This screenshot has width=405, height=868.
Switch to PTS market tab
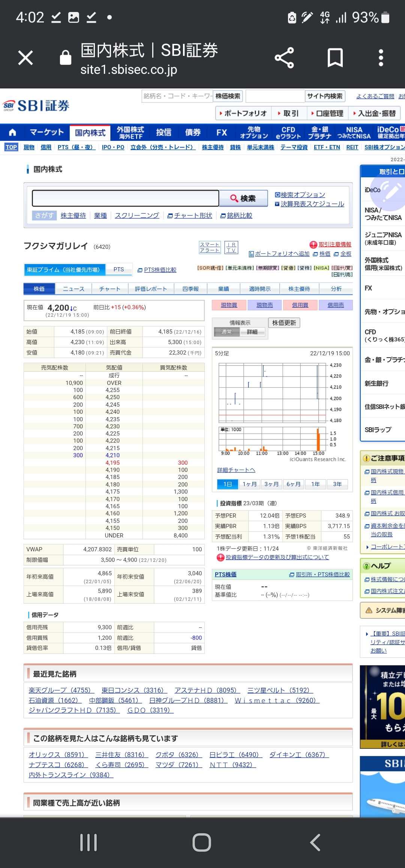(x=119, y=269)
